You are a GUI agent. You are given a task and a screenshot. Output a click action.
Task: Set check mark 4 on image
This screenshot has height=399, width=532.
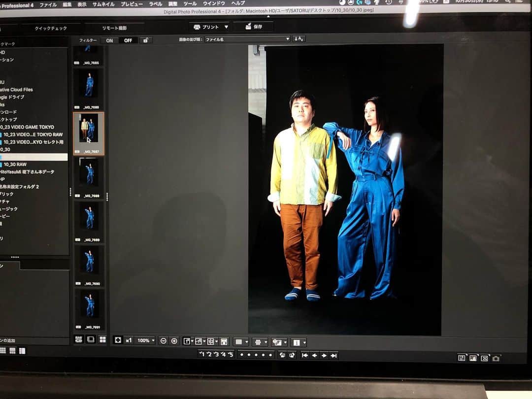[x=223, y=355]
